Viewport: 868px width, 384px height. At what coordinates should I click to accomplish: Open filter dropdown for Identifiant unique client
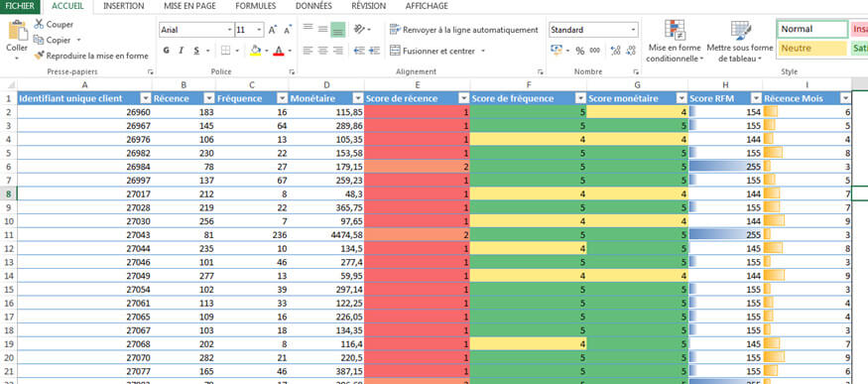[146, 98]
